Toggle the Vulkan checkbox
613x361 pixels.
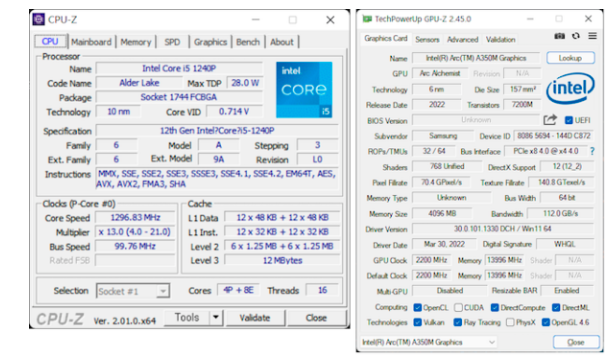pyautogui.click(x=417, y=322)
